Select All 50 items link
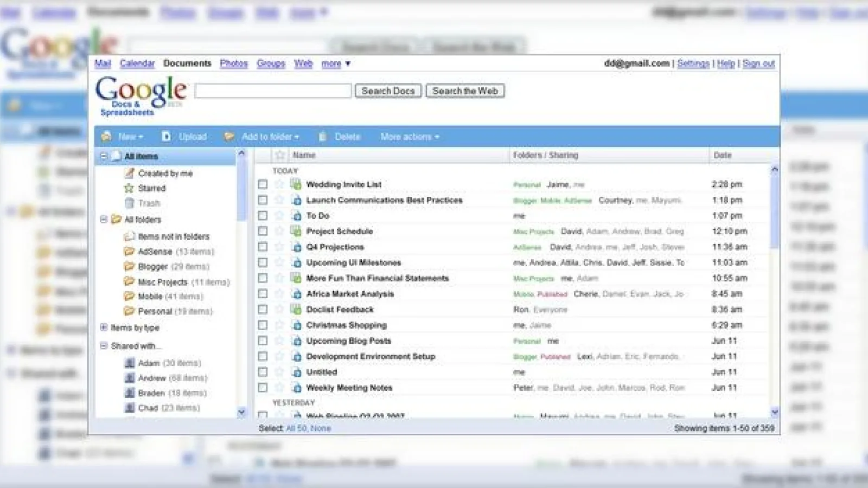 point(296,428)
